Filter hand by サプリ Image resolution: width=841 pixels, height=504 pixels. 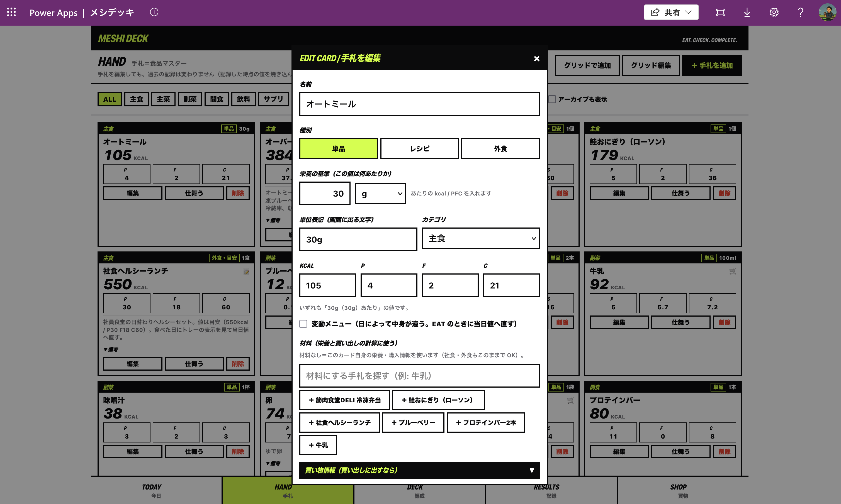coord(273,99)
